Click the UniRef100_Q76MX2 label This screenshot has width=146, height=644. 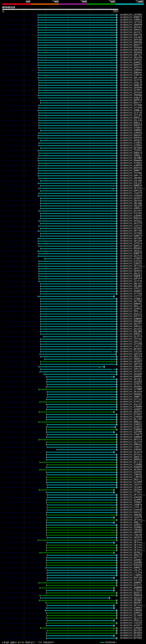(131, 309)
